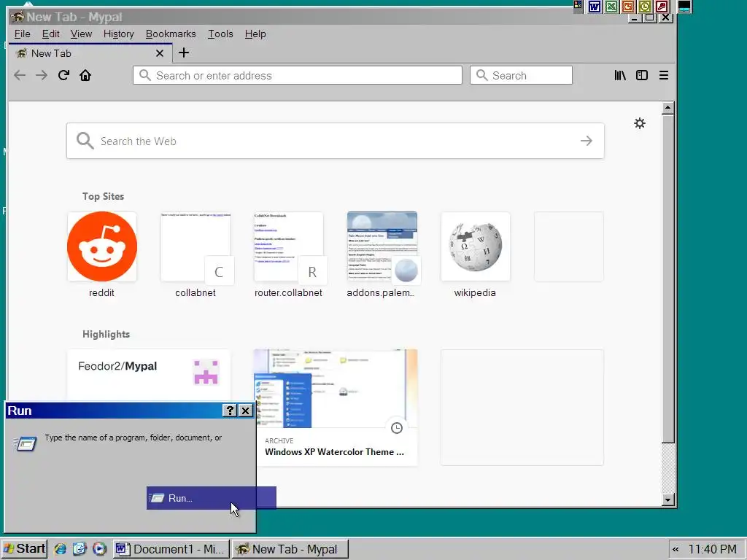Focus the Search or enter address bar
Screen dimensions: 747x560
pyautogui.click(x=298, y=75)
